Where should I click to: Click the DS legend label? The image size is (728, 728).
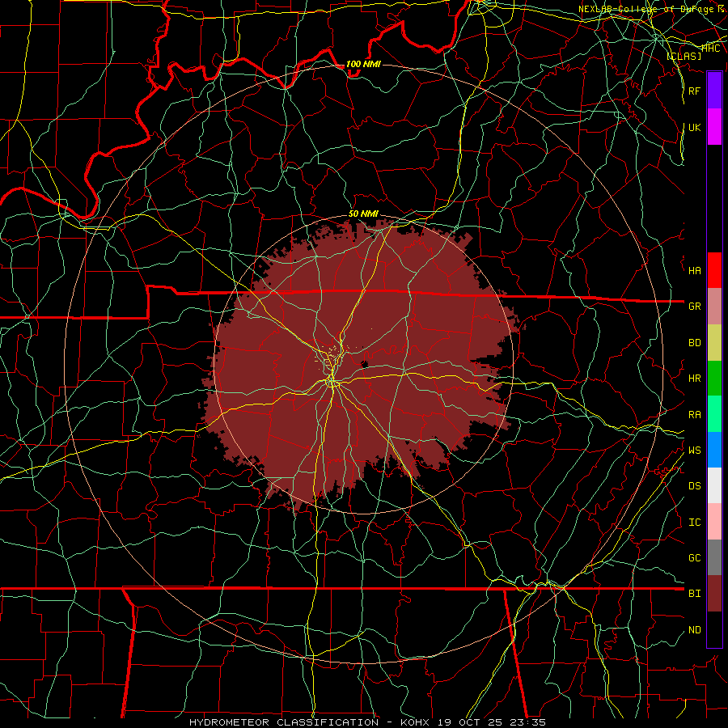[694, 486]
